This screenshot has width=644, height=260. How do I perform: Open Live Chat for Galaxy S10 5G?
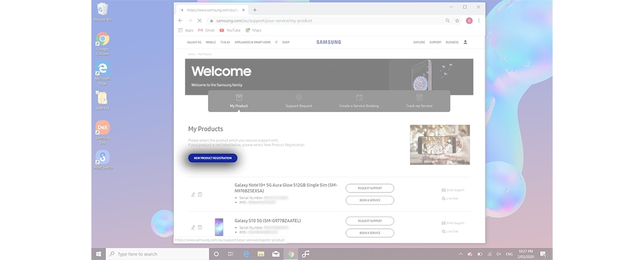point(450,231)
